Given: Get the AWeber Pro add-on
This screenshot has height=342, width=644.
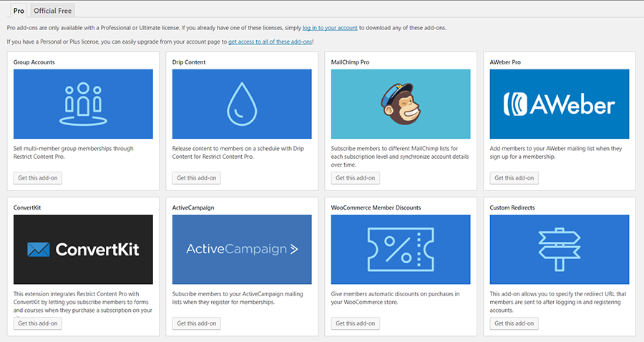Looking at the screenshot, I should (x=514, y=178).
